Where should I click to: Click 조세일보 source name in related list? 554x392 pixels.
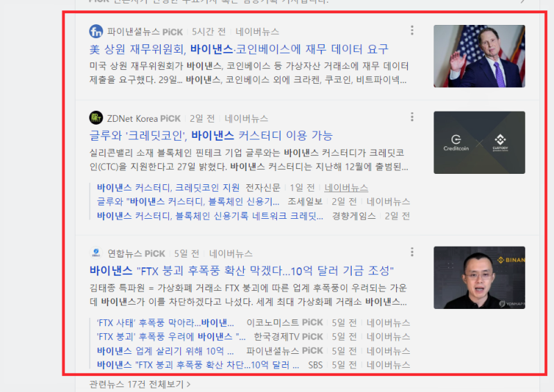[x=305, y=202]
